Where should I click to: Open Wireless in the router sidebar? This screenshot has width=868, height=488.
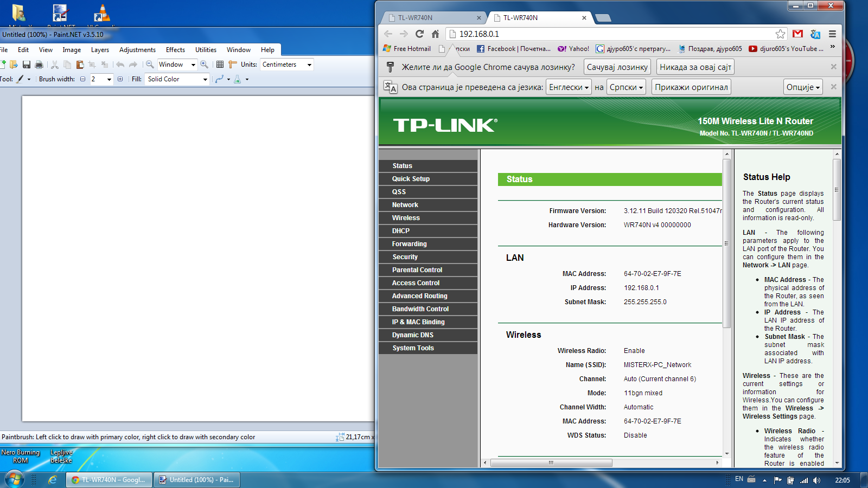coord(428,218)
